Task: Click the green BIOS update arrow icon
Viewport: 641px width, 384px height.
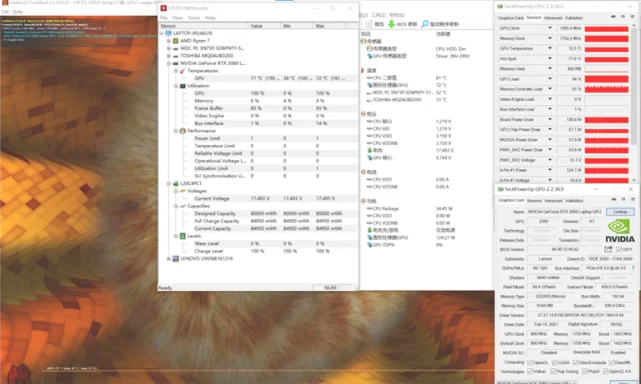Action: [391, 24]
